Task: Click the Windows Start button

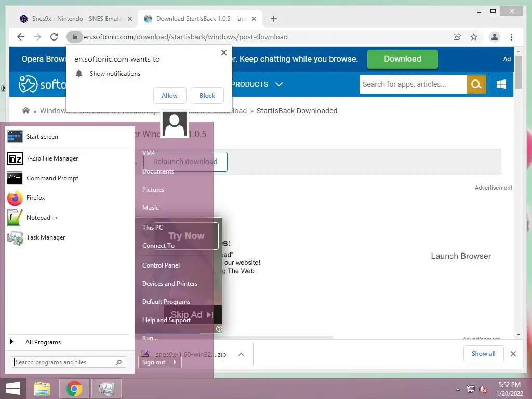Action: (x=13, y=389)
